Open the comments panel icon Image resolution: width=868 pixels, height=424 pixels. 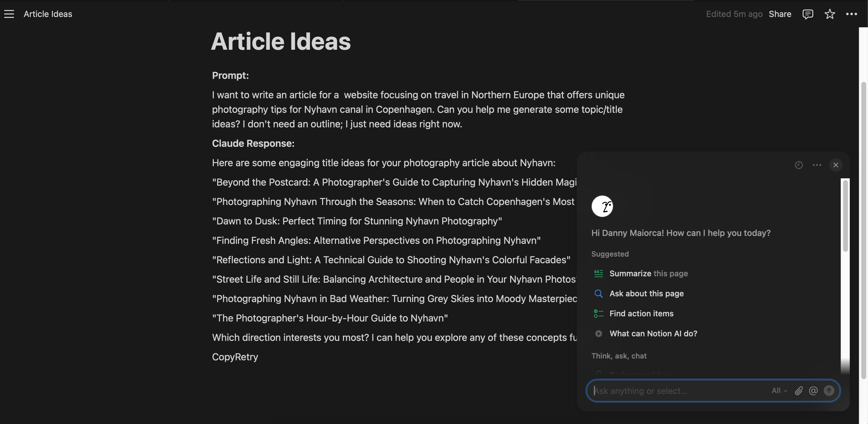point(808,14)
